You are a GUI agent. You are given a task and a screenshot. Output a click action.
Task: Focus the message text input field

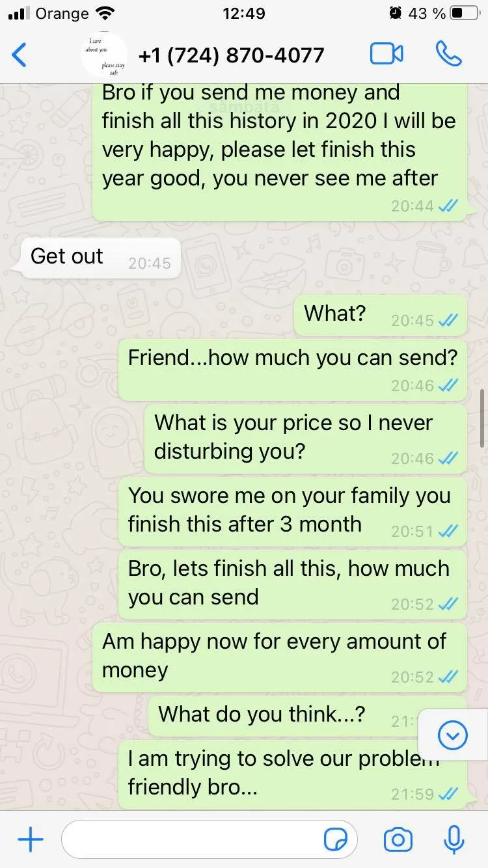coord(210,839)
